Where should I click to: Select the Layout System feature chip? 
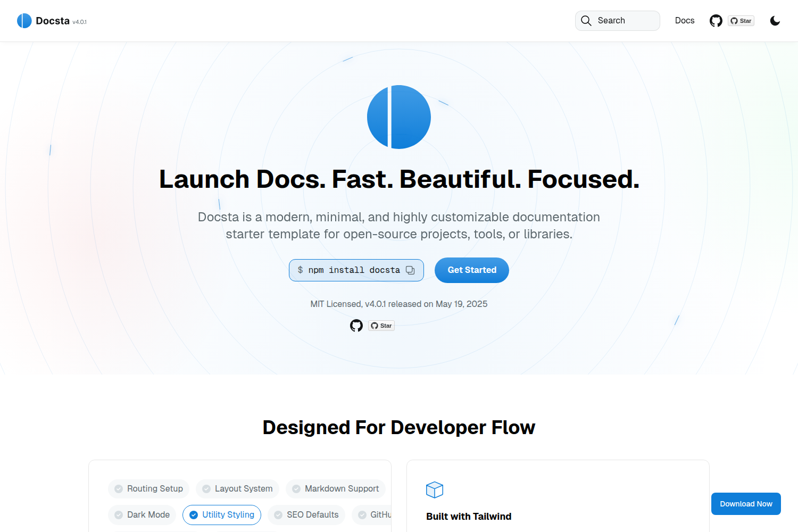click(x=237, y=489)
